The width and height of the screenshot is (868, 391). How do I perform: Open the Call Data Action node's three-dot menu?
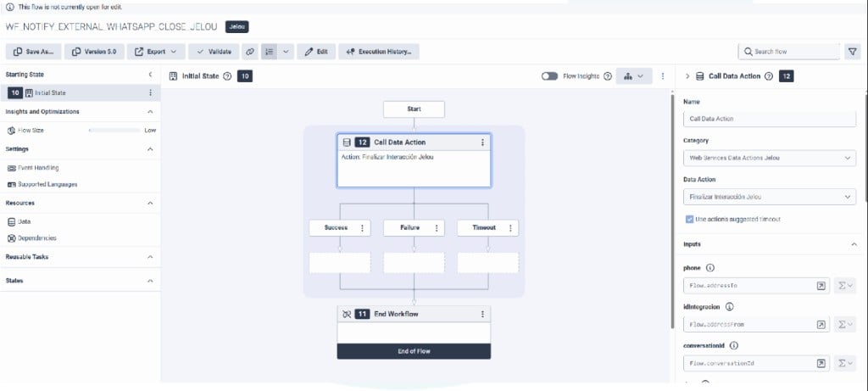point(482,142)
